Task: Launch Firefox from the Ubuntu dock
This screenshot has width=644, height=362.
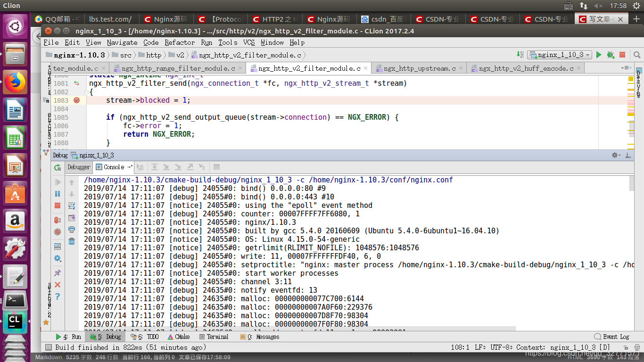Action: pos(16,83)
